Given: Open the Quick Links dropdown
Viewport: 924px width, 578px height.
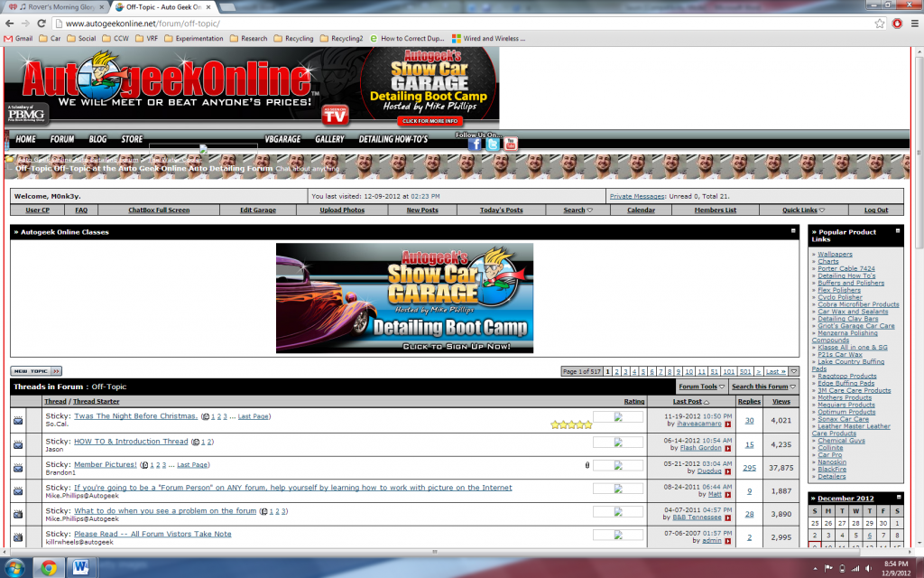Looking at the screenshot, I should coord(804,210).
